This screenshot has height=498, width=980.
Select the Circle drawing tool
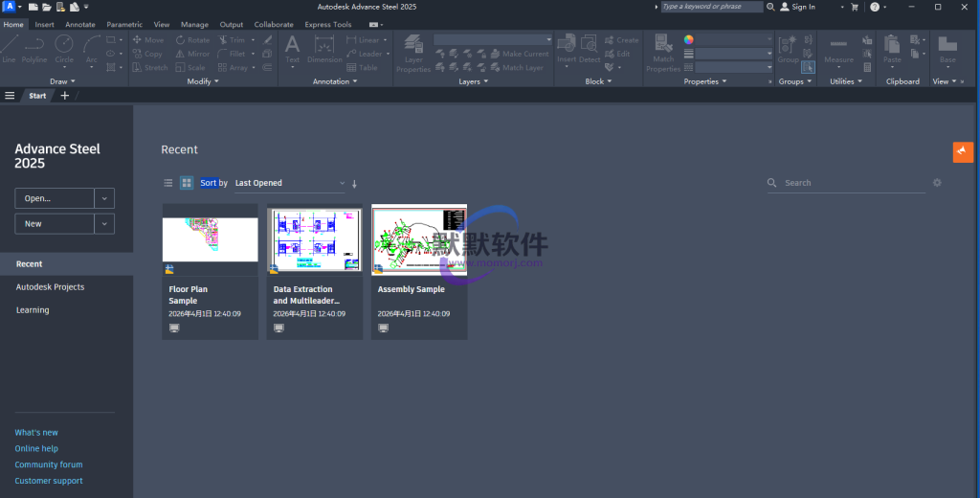63,47
